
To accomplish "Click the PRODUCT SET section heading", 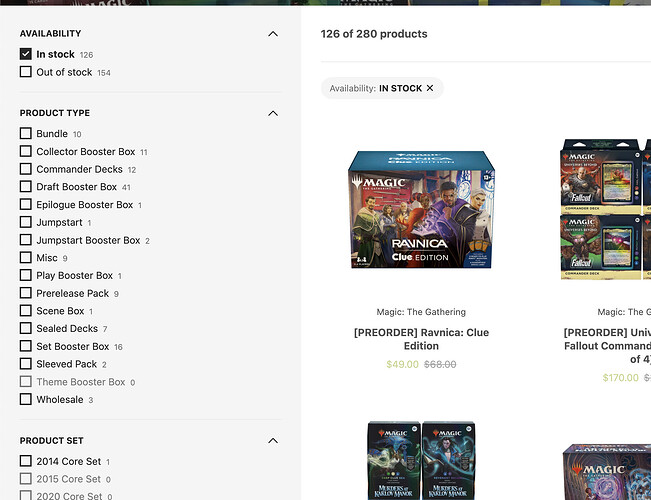I will point(51,441).
